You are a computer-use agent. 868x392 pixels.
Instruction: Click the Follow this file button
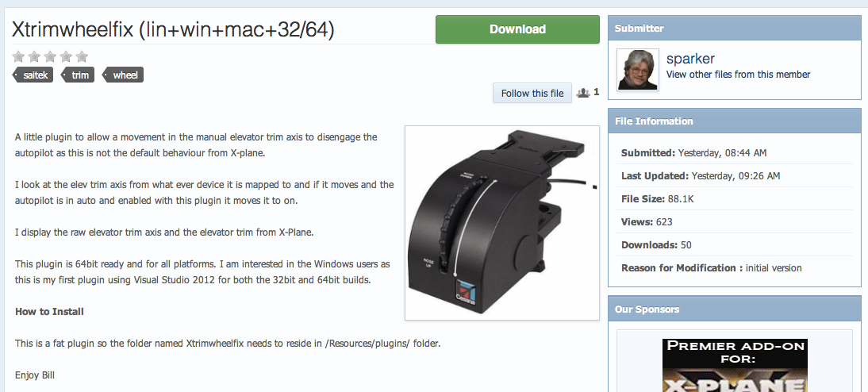pos(532,93)
